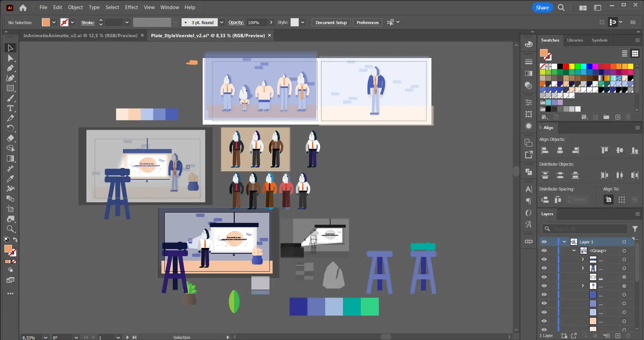Switch to InAnimatieAnimatie_v2.ai document tab
Viewport: 644px width, 340px height.
pos(81,36)
